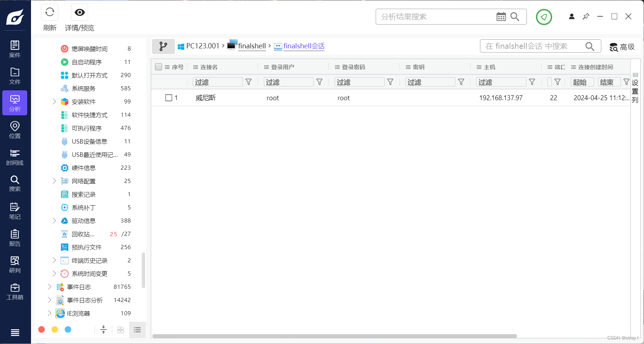
Task: Expand the 事件日志 tree node
Action: (49, 287)
